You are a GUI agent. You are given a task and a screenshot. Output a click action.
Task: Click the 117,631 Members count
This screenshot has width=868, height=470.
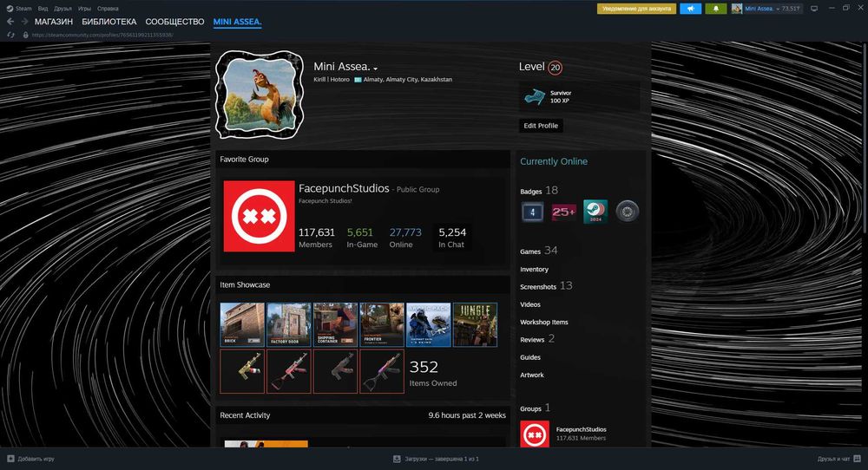tap(317, 238)
